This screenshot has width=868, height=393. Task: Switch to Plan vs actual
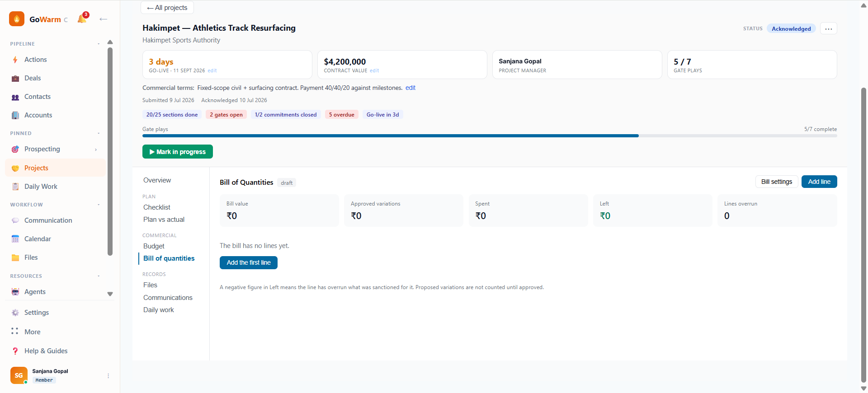click(164, 220)
